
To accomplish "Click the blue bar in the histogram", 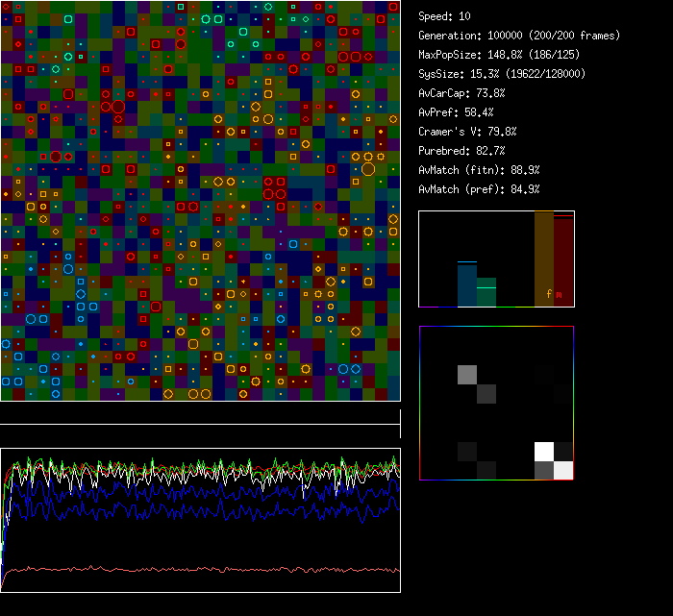I will [x=467, y=283].
